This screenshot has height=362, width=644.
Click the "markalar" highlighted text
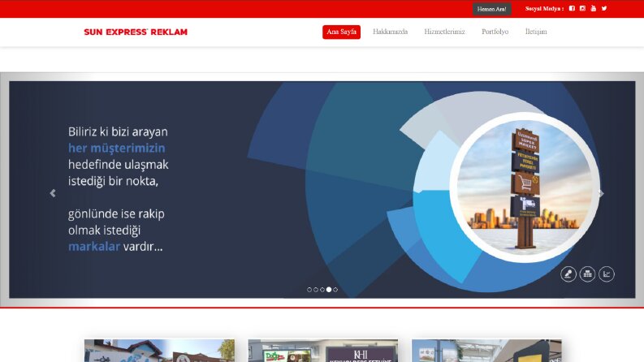pyautogui.click(x=94, y=247)
